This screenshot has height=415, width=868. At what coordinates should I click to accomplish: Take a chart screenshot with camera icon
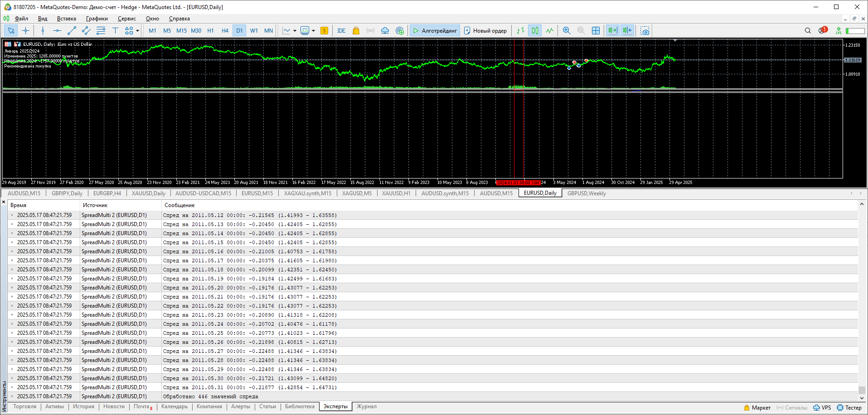(x=645, y=31)
